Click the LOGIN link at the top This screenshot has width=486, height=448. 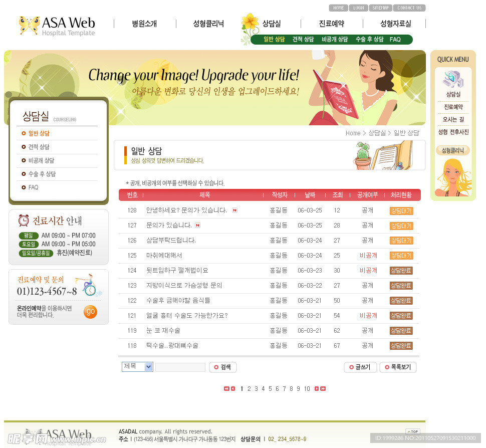[358, 8]
